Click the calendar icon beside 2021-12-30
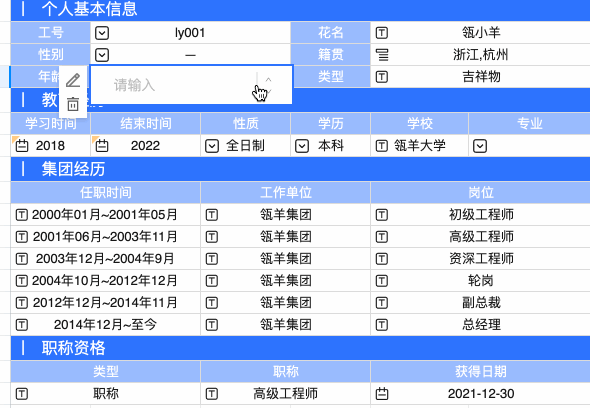The image size is (590, 408). (x=382, y=394)
